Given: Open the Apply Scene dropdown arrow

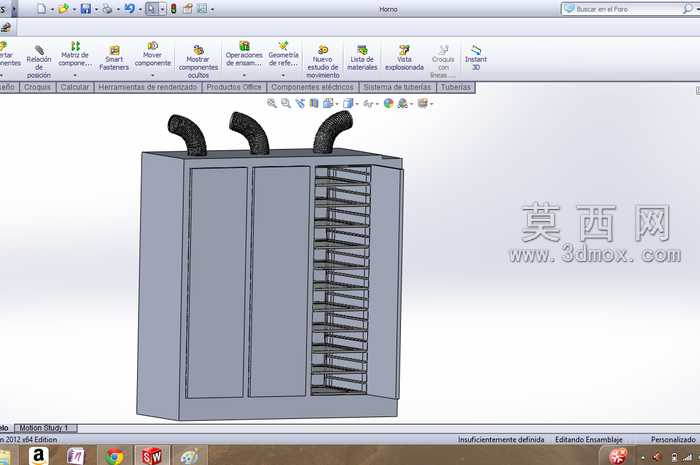Looking at the screenshot, I should tap(411, 104).
